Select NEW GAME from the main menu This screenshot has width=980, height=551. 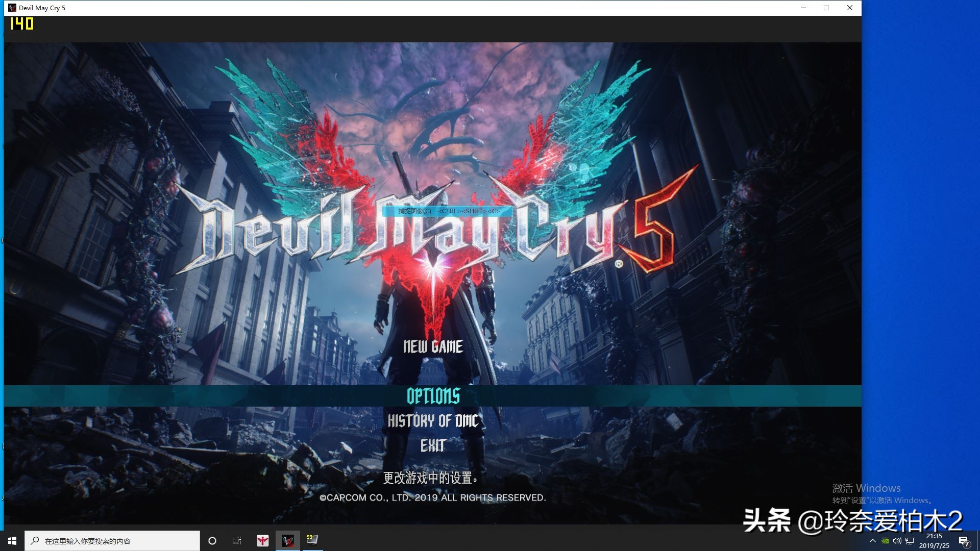433,347
